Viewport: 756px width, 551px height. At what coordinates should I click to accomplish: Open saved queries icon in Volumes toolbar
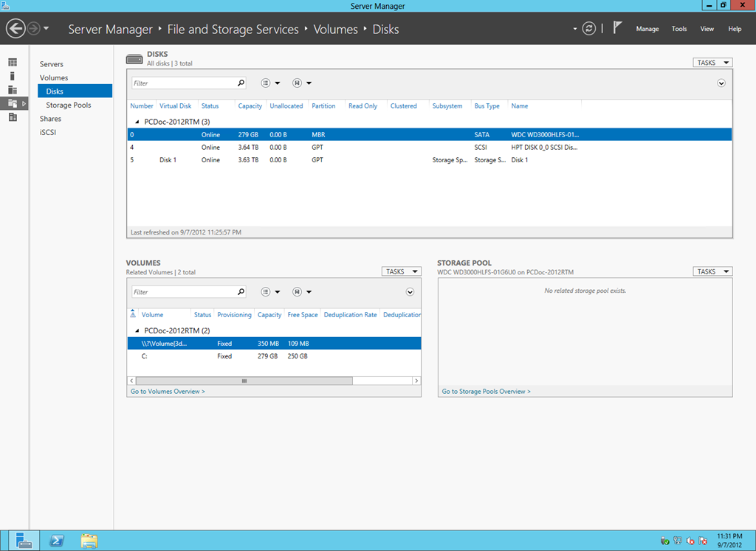click(297, 292)
